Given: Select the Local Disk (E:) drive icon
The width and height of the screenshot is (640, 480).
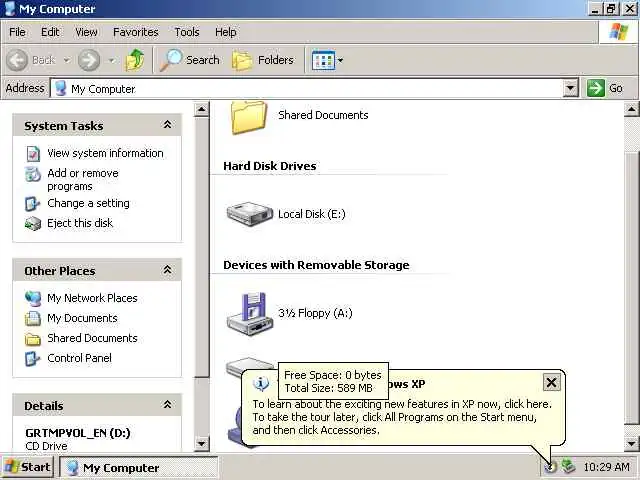Looking at the screenshot, I should [x=250, y=213].
